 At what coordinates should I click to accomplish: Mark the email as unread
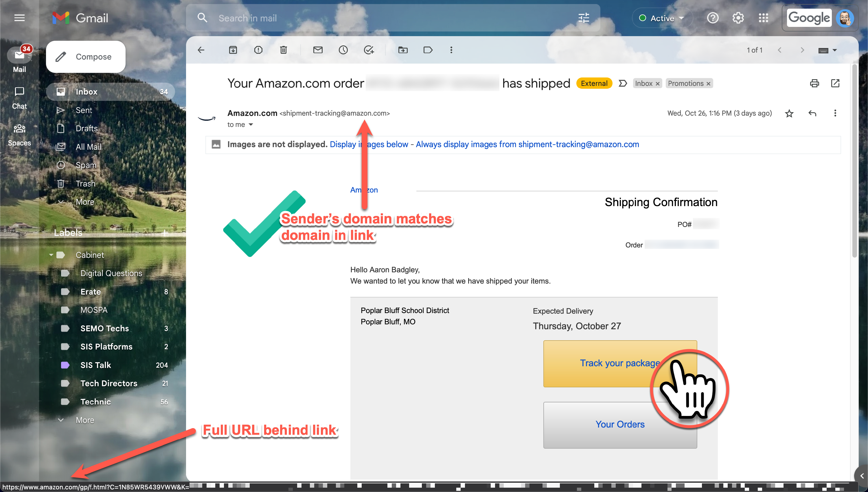point(318,50)
